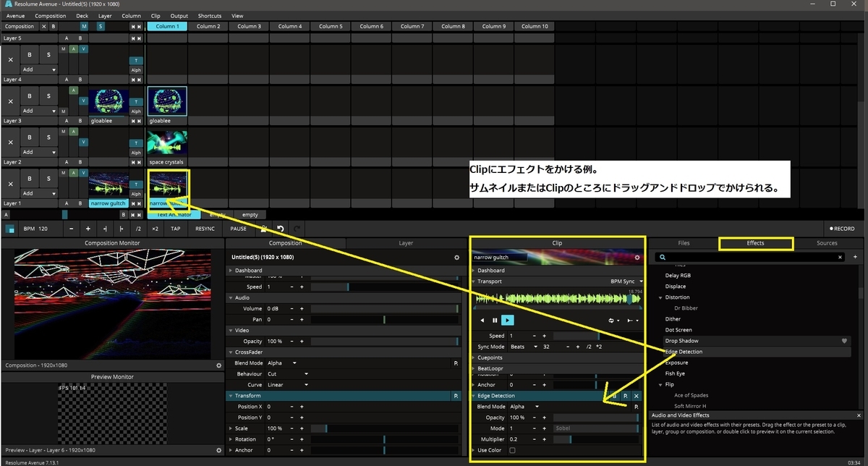The image size is (868, 466).
Task: Switch to the Files tab
Action: point(684,243)
